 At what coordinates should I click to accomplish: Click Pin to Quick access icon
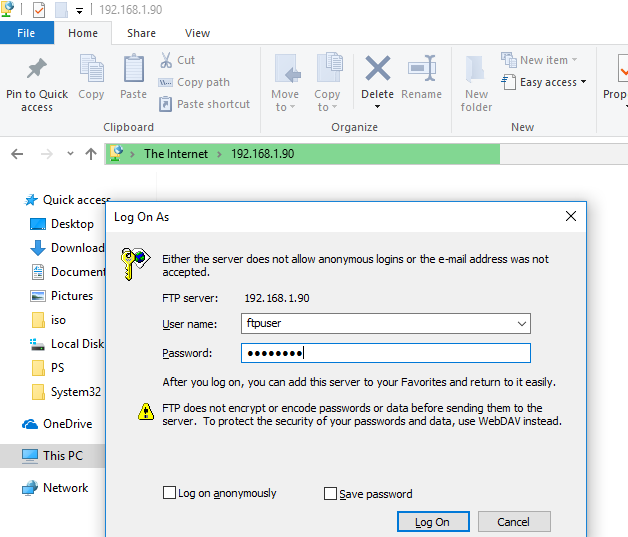[x=37, y=69]
